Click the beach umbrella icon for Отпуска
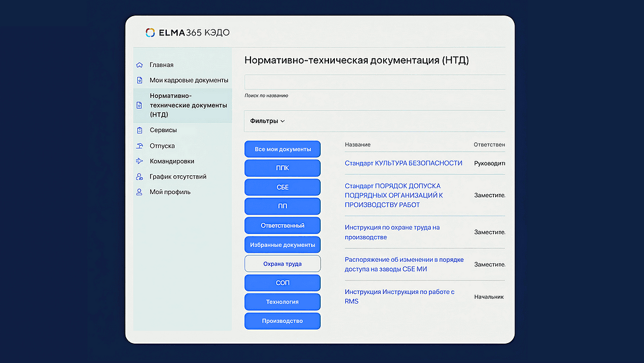Screen dimensions: 644x363 pyautogui.click(x=139, y=146)
